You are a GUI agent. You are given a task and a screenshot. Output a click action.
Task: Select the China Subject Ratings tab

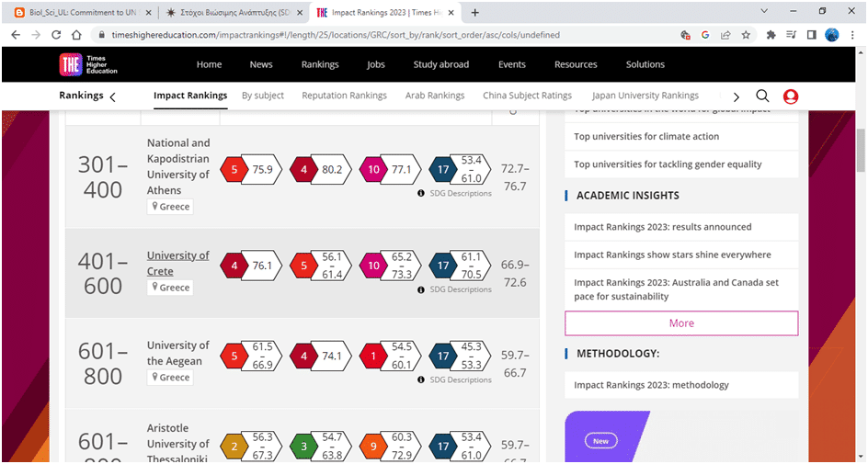pyautogui.click(x=527, y=96)
